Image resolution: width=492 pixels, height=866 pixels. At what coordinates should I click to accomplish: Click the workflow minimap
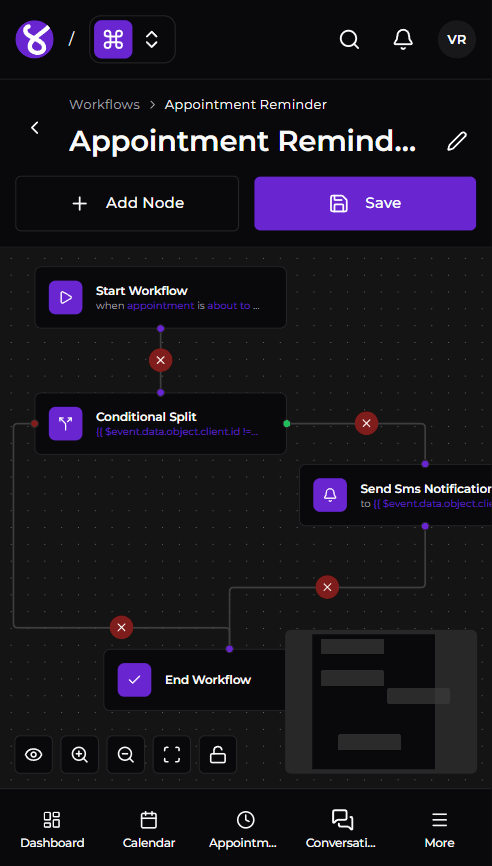pos(381,701)
